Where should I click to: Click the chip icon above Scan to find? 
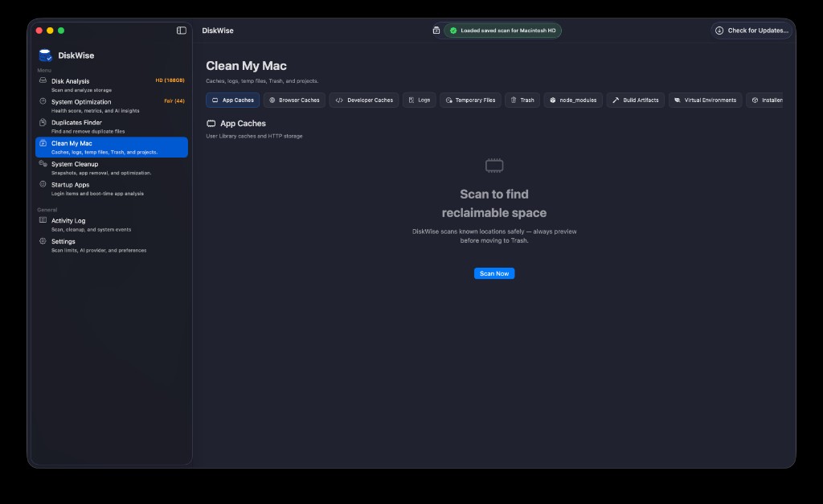click(494, 166)
